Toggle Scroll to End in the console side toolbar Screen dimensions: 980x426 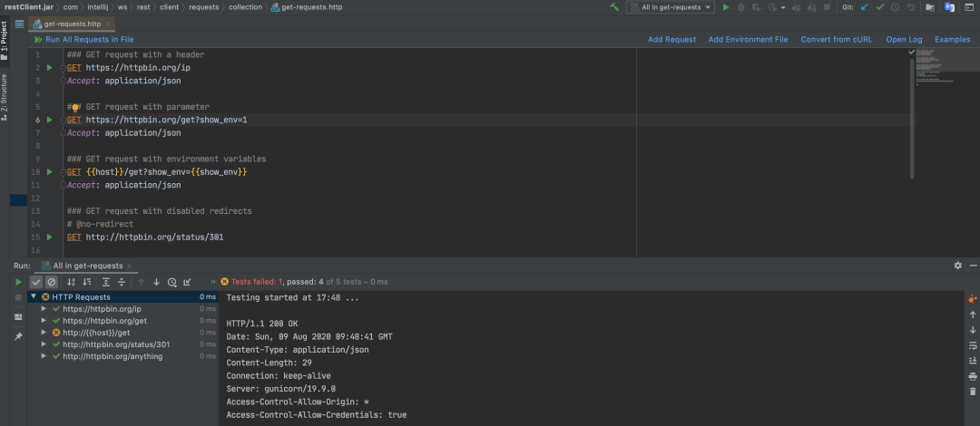[x=973, y=361]
